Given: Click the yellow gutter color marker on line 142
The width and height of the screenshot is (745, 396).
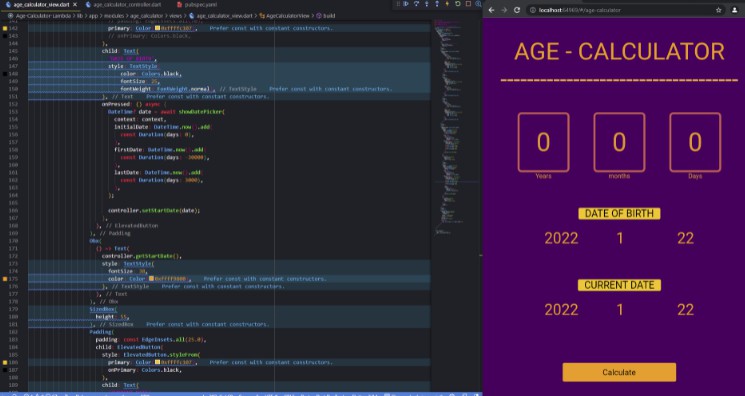Looking at the screenshot, I should [5, 29].
